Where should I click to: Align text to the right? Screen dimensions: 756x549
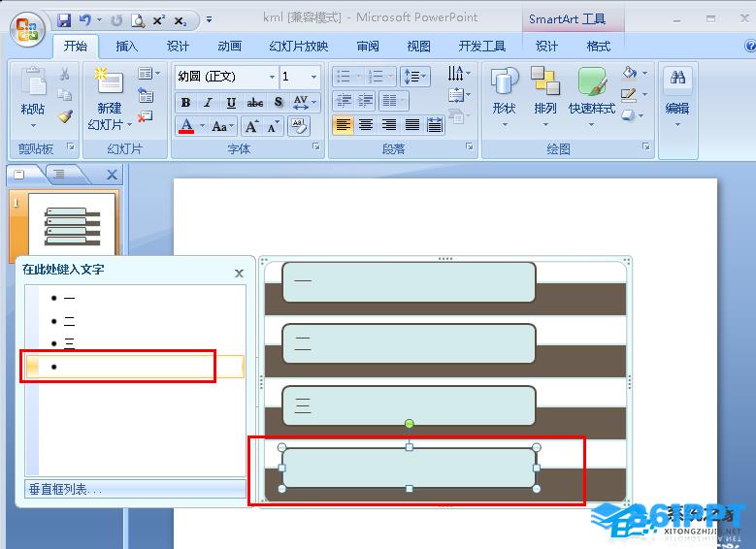(389, 125)
